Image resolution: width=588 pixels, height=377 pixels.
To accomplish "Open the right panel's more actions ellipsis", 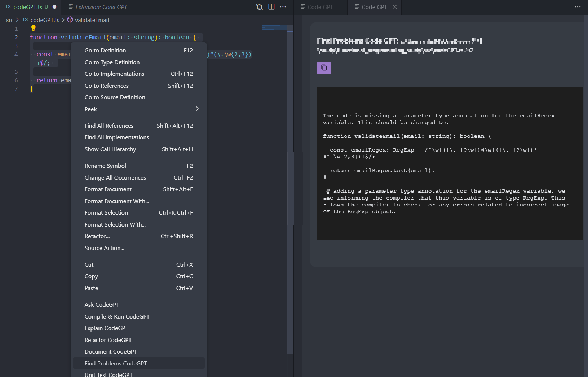I will 578,7.
